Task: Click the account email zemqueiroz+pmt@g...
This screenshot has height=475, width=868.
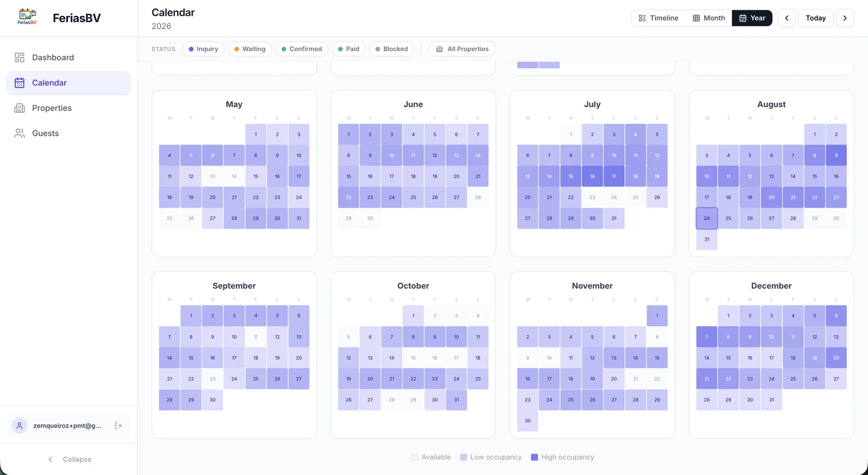Action: click(67, 426)
